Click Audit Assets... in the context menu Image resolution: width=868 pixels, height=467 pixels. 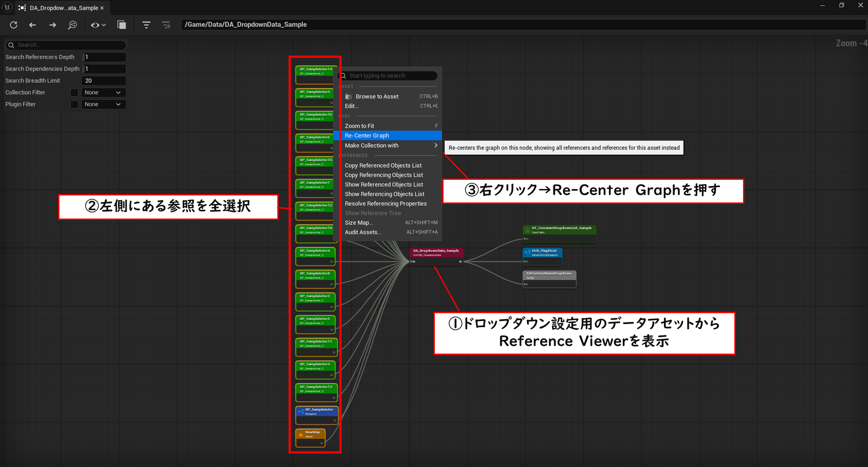coord(363,232)
